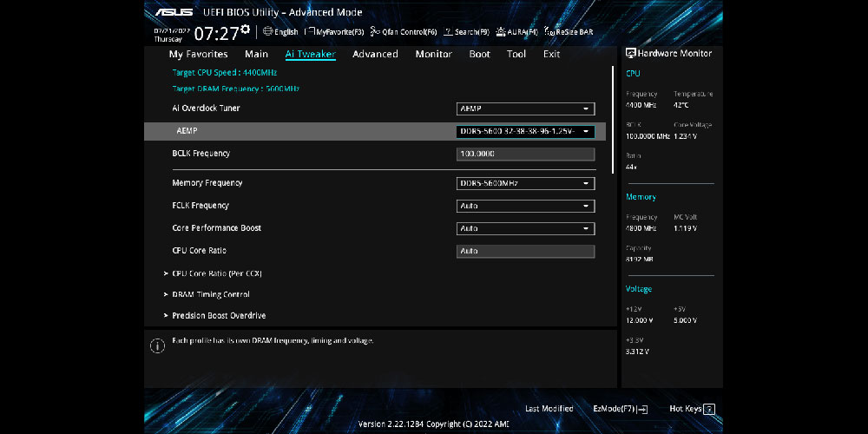868x434 pixels.
Task: Click the 3.312 V reading
Action: click(637, 352)
